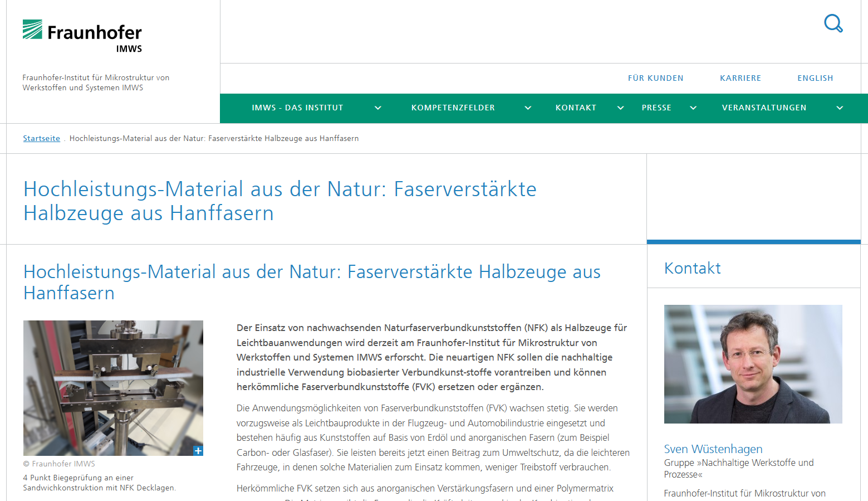Follow the Startseite breadcrumb link
This screenshot has height=501, width=868.
pyautogui.click(x=41, y=139)
